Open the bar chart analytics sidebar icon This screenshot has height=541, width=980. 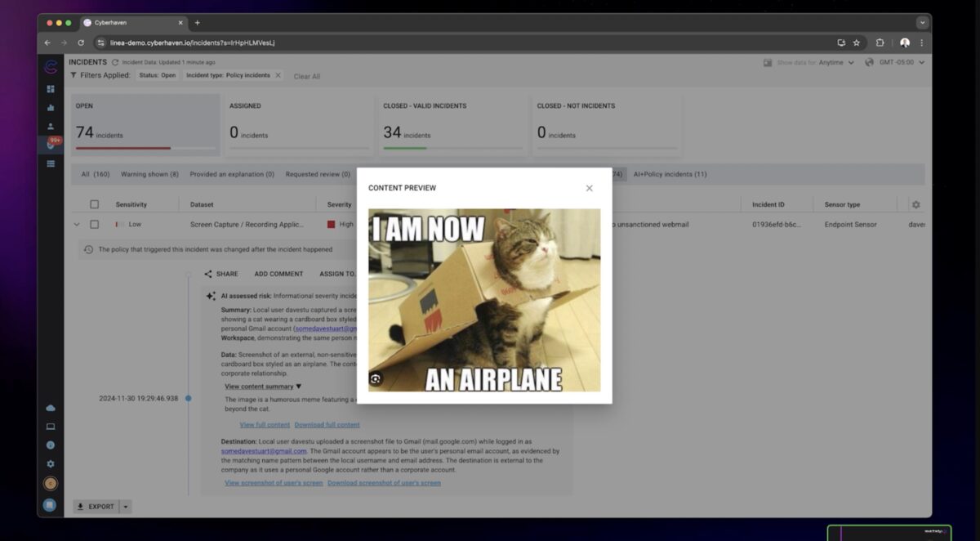click(51, 107)
